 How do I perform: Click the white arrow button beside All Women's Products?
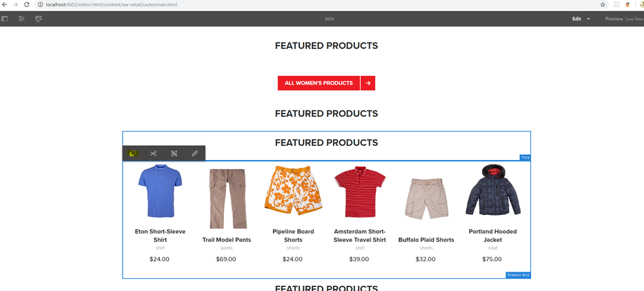pos(368,83)
